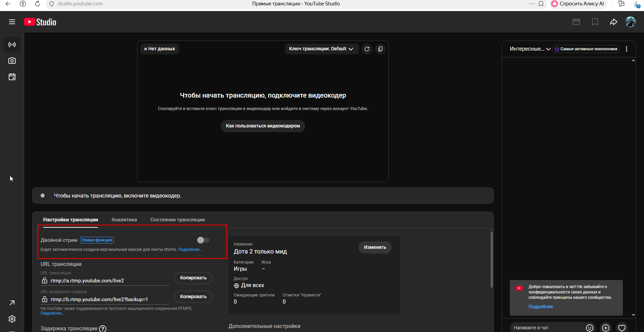Open the Webcam sidebar icon
Viewport: 644px width, 332px height.
[12, 61]
